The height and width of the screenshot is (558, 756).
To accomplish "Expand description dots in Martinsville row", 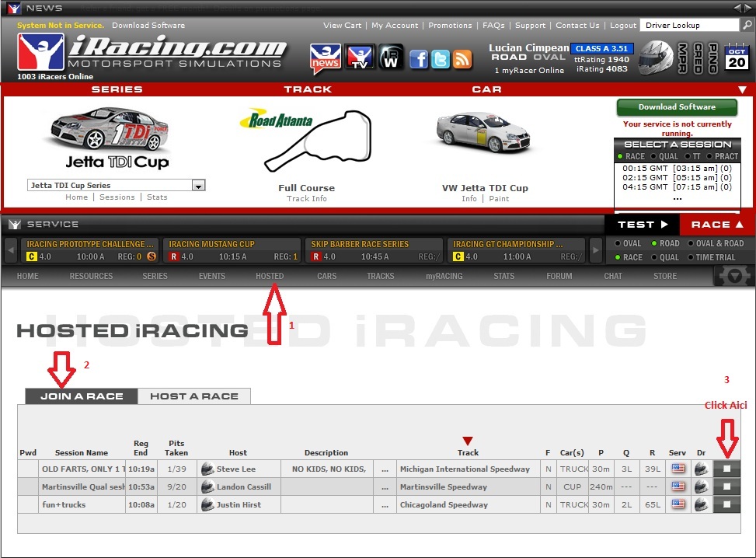I will (385, 487).
